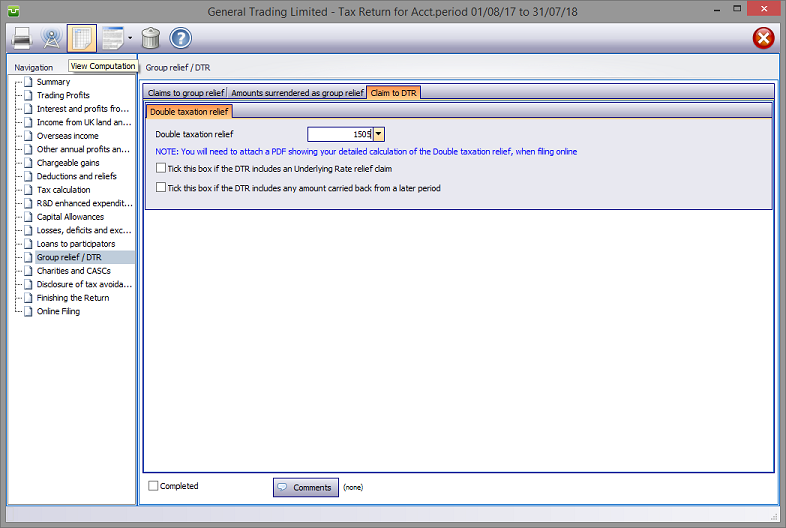Select Other annual profits navigation item
786x528 pixels.
(x=83, y=149)
